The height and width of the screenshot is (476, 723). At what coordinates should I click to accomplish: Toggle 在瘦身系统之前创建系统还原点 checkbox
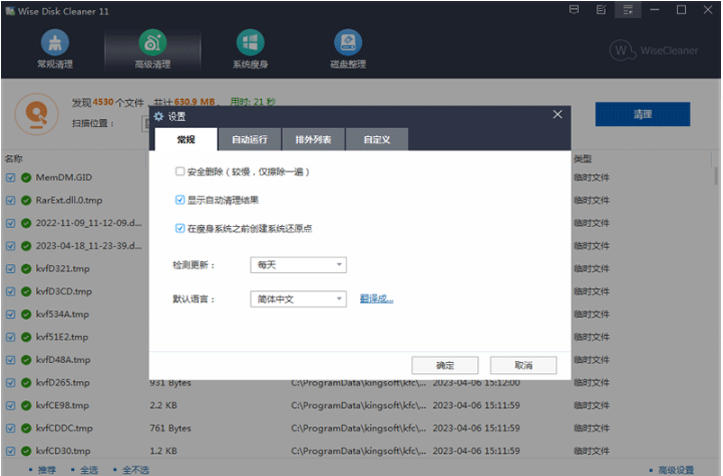point(180,228)
